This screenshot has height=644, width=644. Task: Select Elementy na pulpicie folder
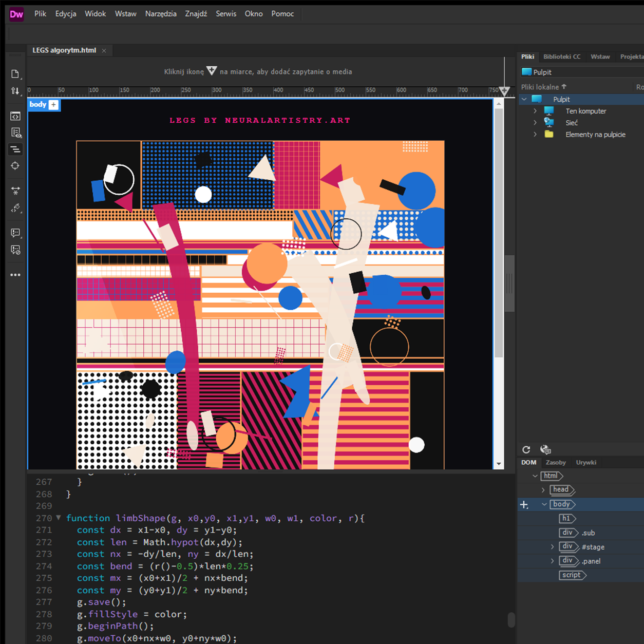[x=595, y=135]
